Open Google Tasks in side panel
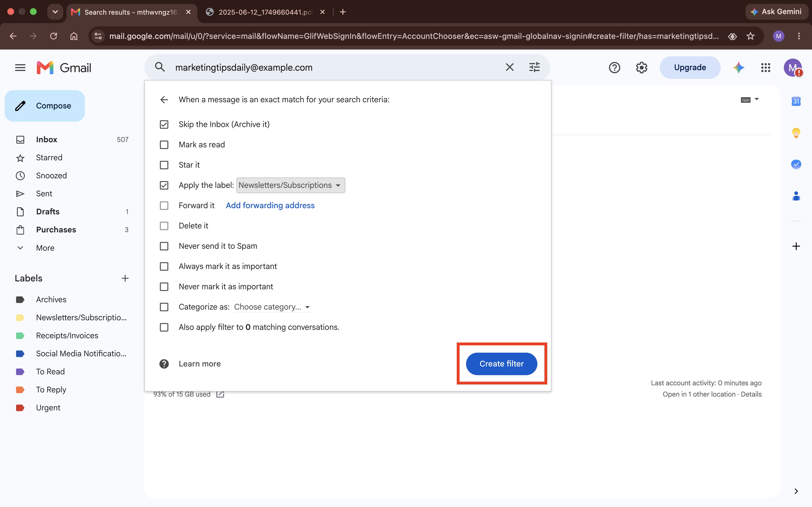 tap(796, 164)
